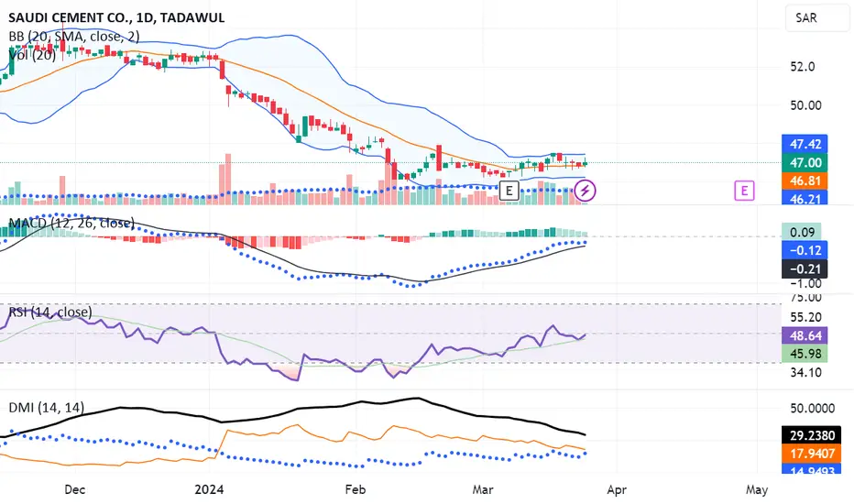
Task: Click the ADX value label 29.2380
Action: click(811, 434)
